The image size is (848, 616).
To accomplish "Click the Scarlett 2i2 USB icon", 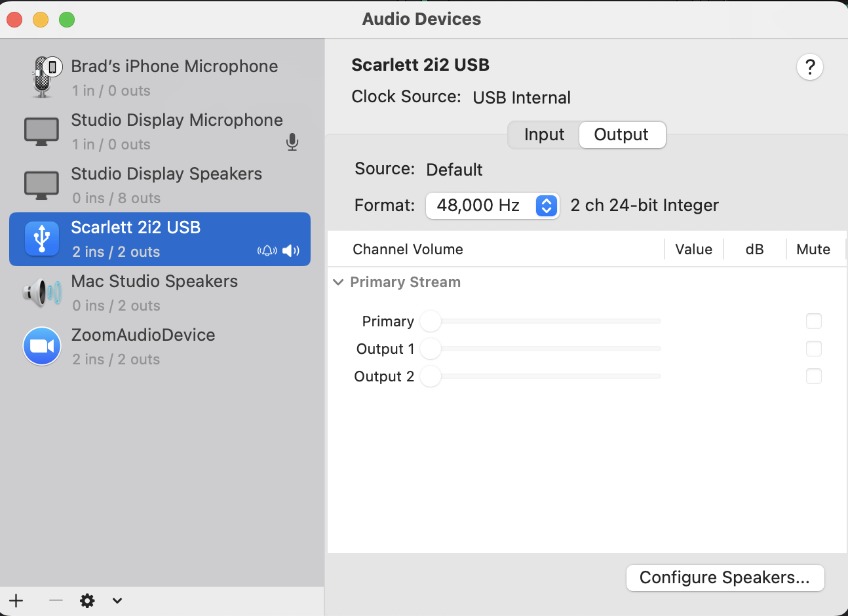I will (x=42, y=239).
